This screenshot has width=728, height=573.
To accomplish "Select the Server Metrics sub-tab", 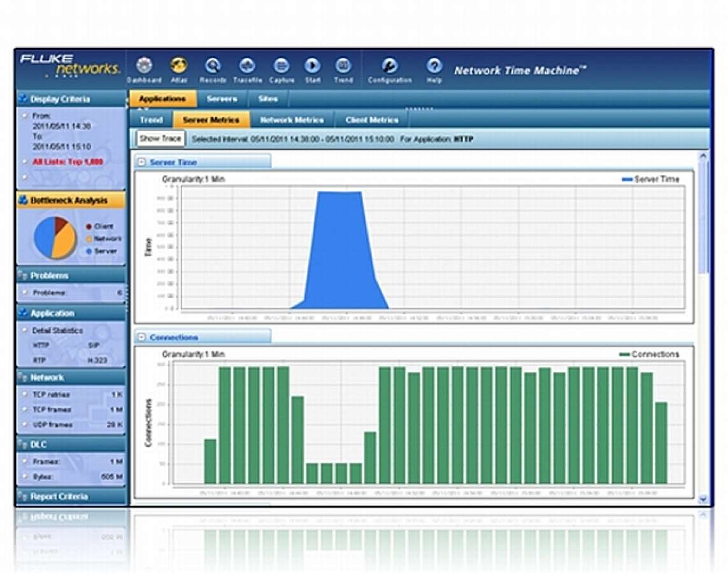I will tap(211, 120).
